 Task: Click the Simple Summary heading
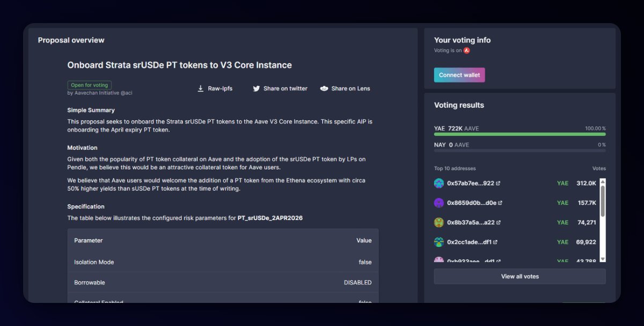click(91, 110)
